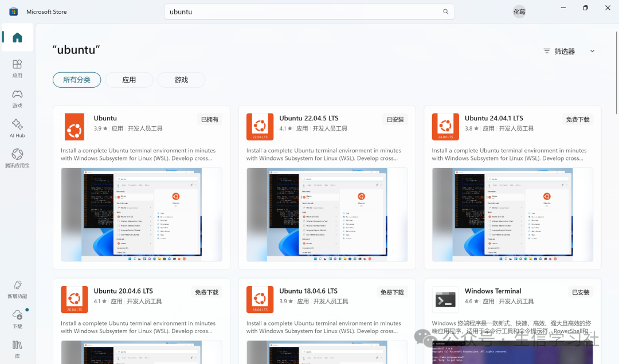Open Ubuntu 22.04.5 LTS screenshot thumbnail
Screen dimensions: 619x364
point(327,214)
